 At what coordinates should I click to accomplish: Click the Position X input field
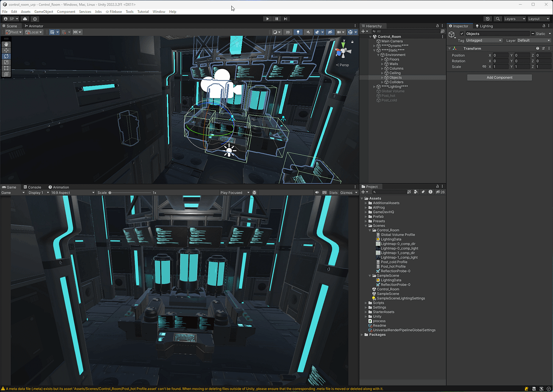(500, 55)
